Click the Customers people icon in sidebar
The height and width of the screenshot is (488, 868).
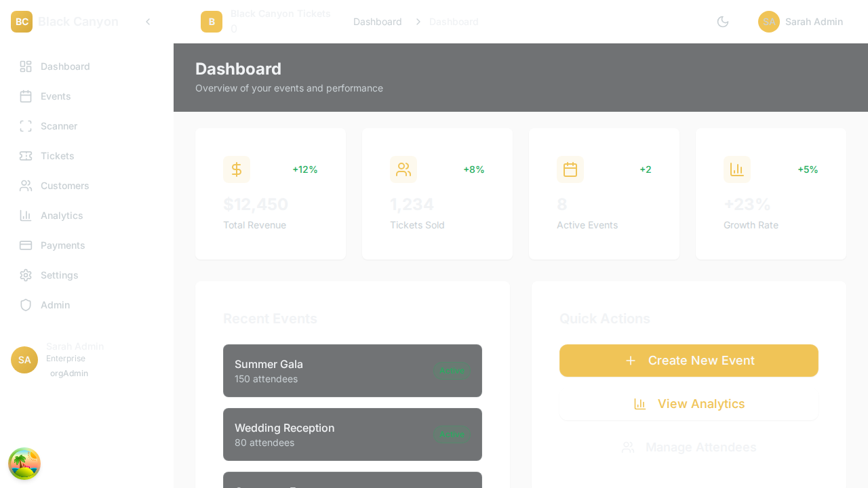[26, 186]
